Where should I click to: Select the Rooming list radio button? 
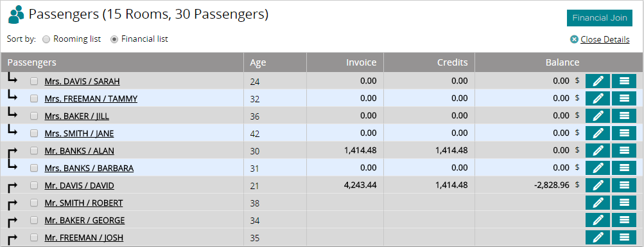(46, 39)
